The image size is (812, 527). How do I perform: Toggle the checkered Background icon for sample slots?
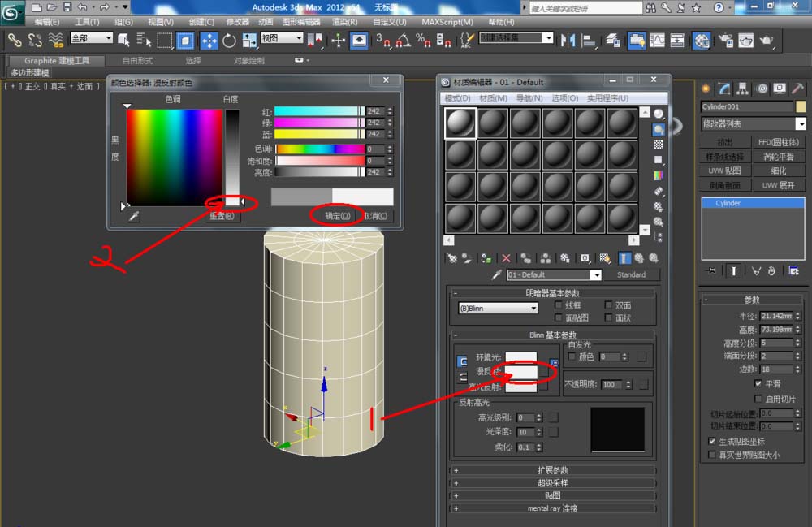(659, 145)
